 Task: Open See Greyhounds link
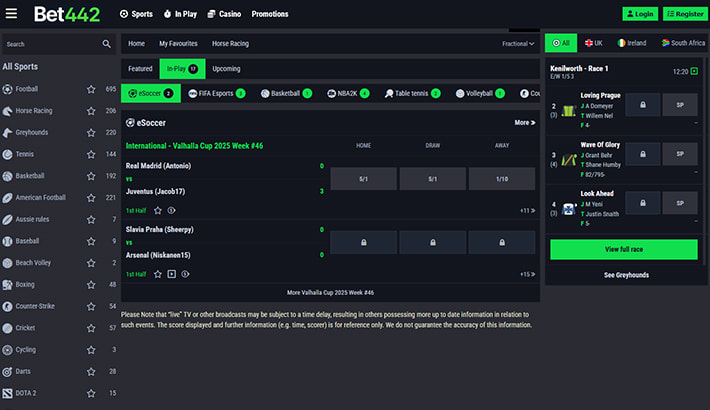pyautogui.click(x=626, y=275)
